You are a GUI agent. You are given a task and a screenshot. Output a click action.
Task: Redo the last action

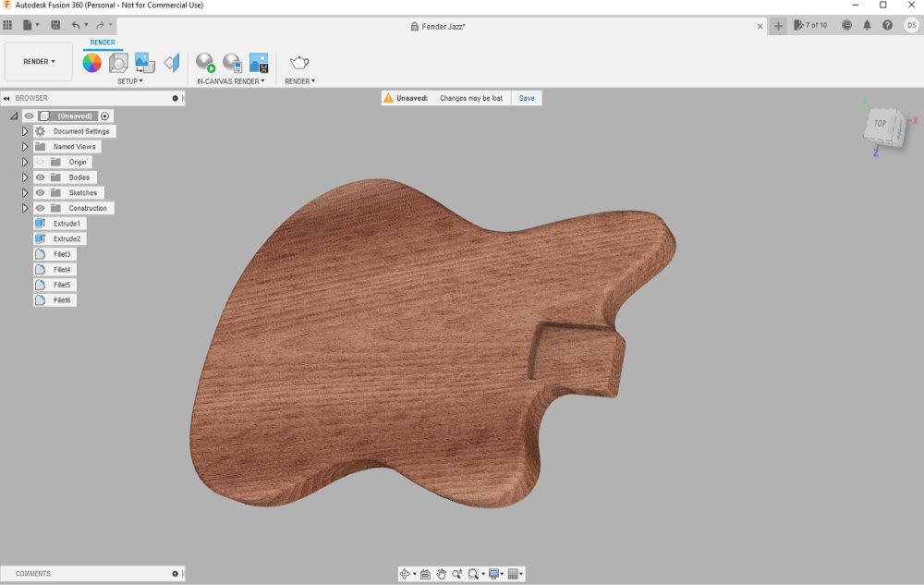point(100,25)
